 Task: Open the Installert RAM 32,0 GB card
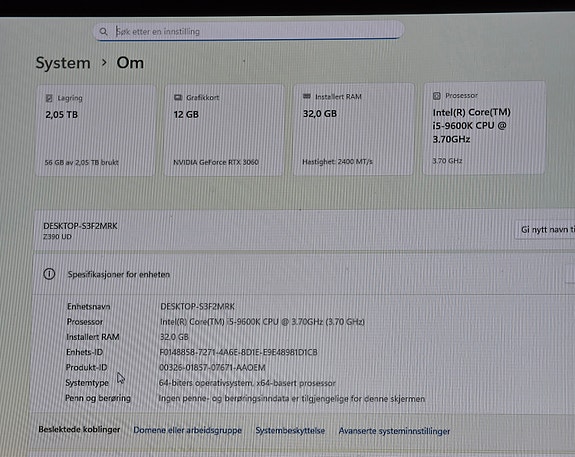tap(354, 129)
